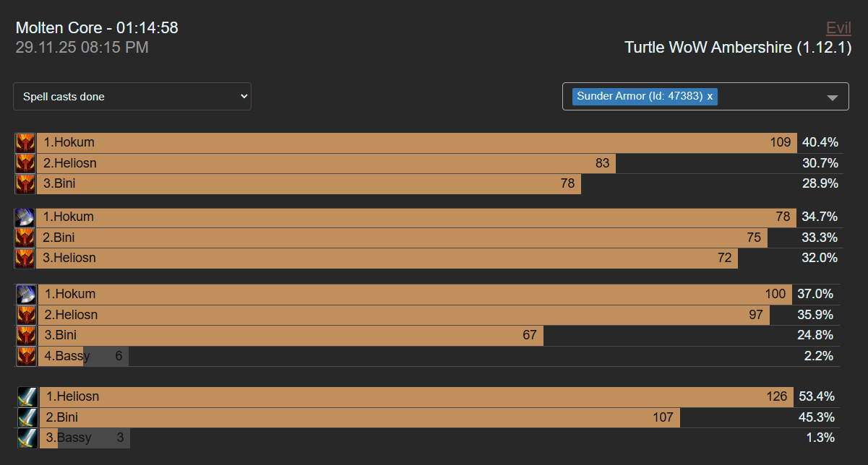Select '2.Bini' in the 45.3% row
Viewport: 868px width, 465px height.
click(61, 417)
